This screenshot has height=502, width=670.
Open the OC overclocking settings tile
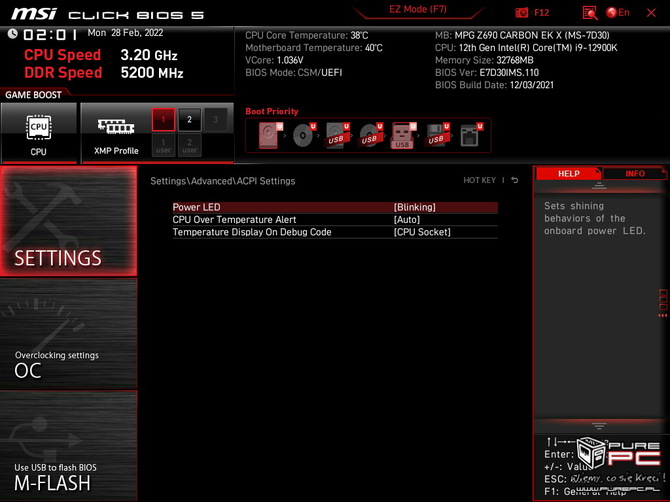tap(69, 334)
